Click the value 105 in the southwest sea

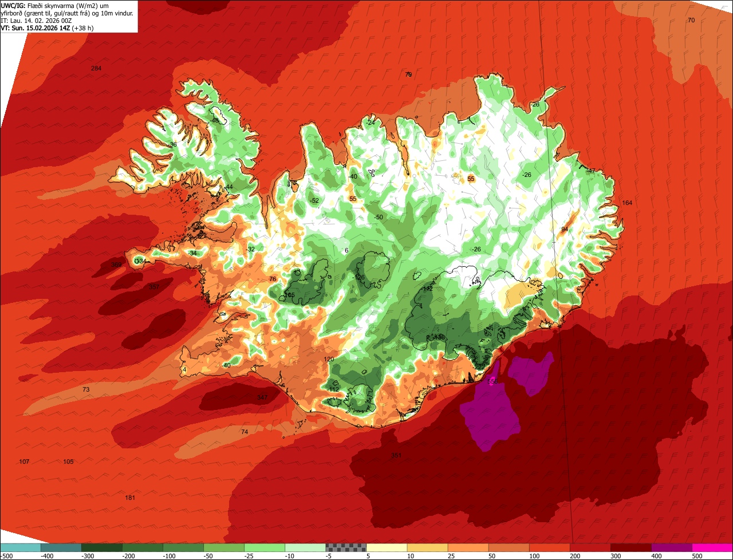point(68,462)
